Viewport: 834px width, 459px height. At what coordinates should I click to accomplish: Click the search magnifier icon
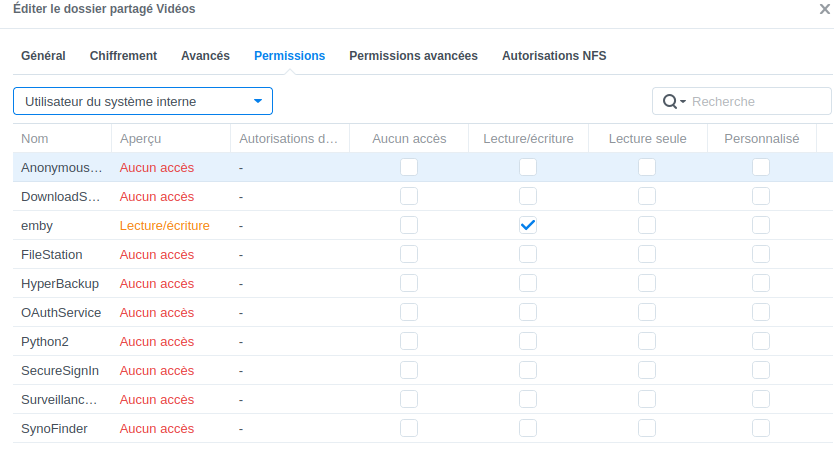(x=669, y=102)
